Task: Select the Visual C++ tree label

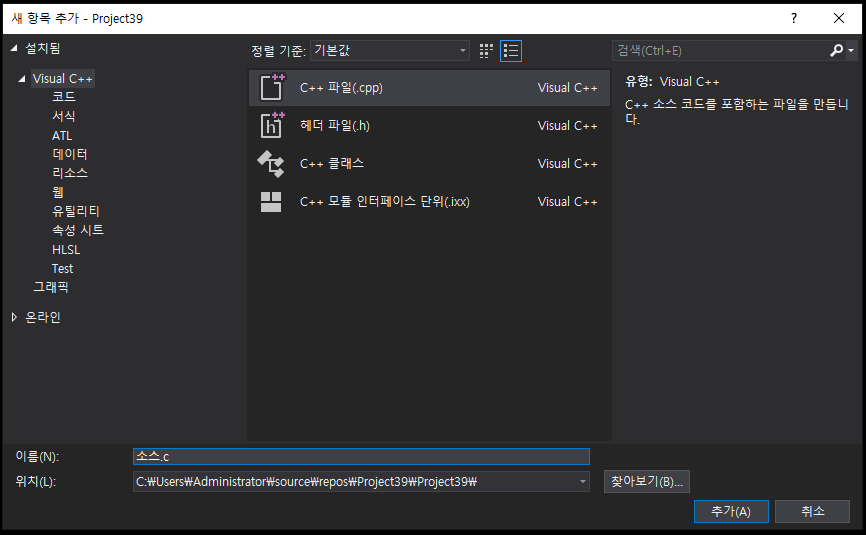Action: tap(62, 79)
